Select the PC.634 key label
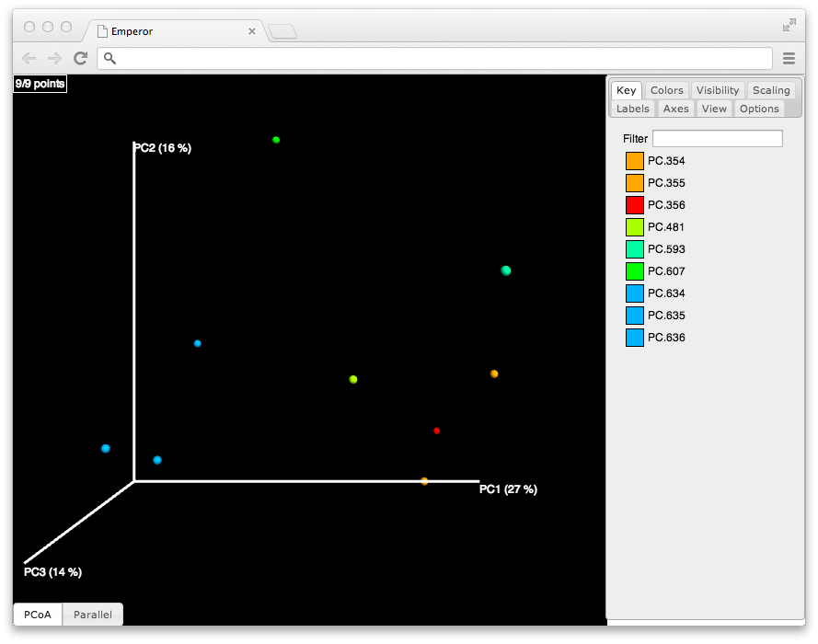 [666, 293]
